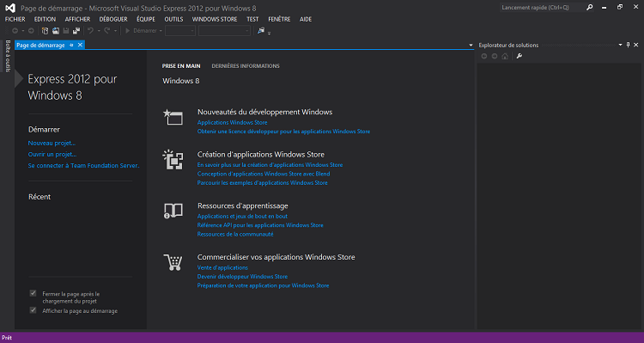Open 'Référence API pour les applications' link
The image size is (644, 343).
(x=260, y=225)
